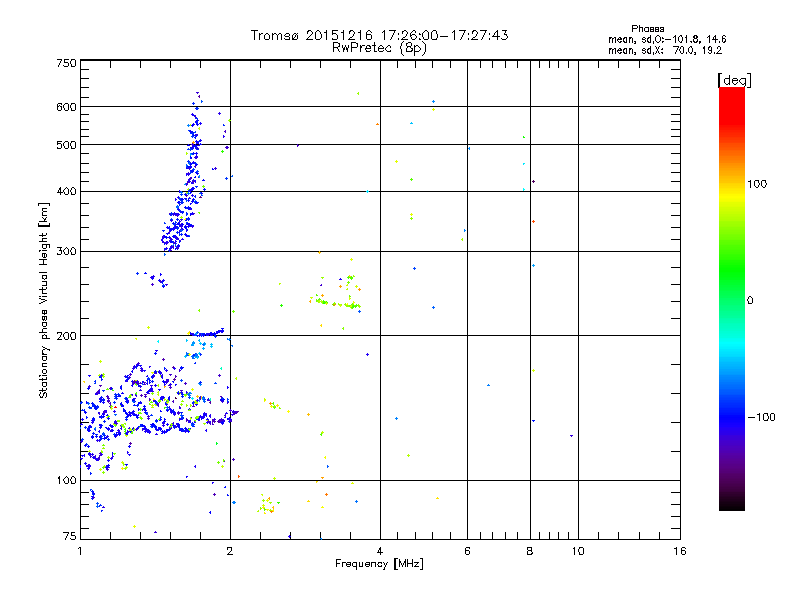
Task: Click the small blue cluster near 270 km
Action: (153, 279)
